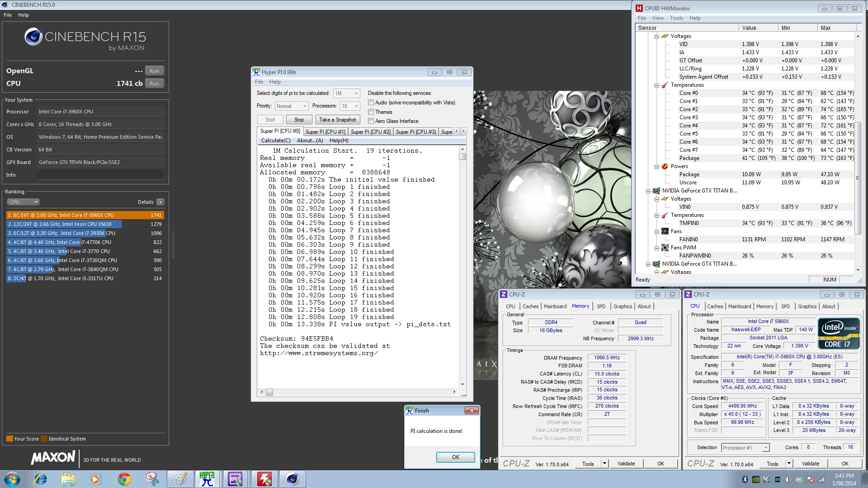Screen dimensions: 868x488
Task: Collapse the Powers node in HWMonitor
Action: (656, 166)
